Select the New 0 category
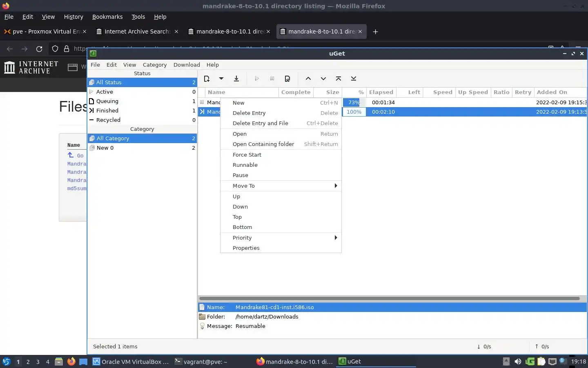The width and height of the screenshot is (588, 368). coord(142,148)
